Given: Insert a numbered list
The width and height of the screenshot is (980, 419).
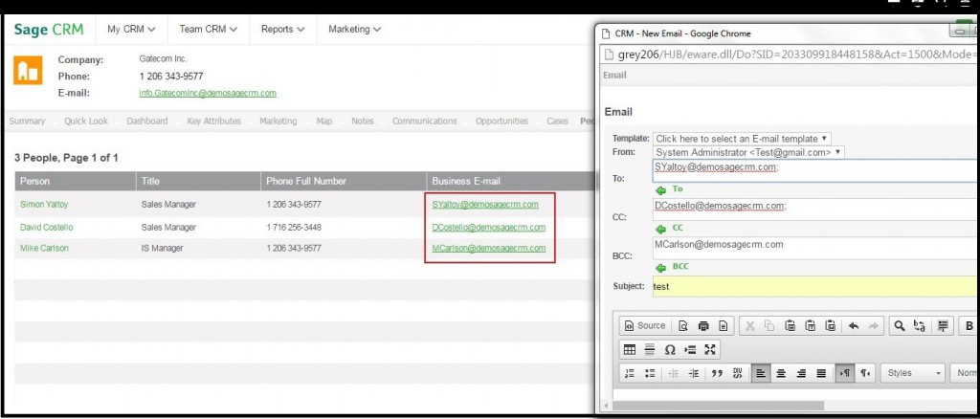Looking at the screenshot, I should pos(630,373).
